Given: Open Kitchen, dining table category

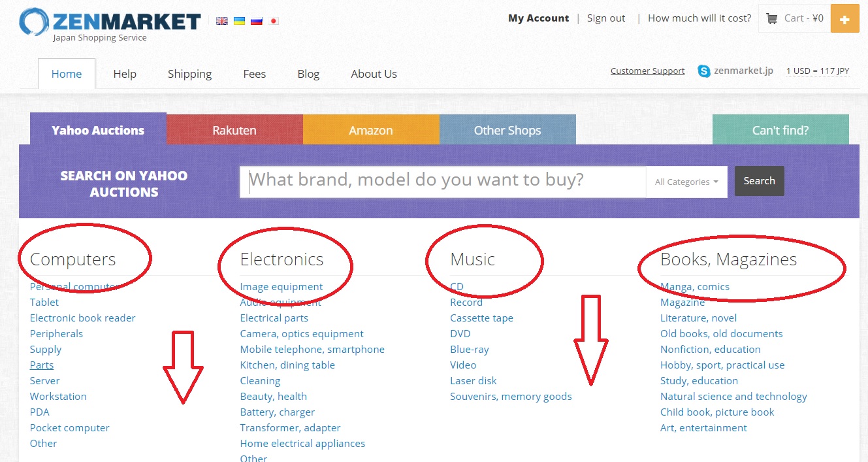Looking at the screenshot, I should pyautogui.click(x=287, y=365).
